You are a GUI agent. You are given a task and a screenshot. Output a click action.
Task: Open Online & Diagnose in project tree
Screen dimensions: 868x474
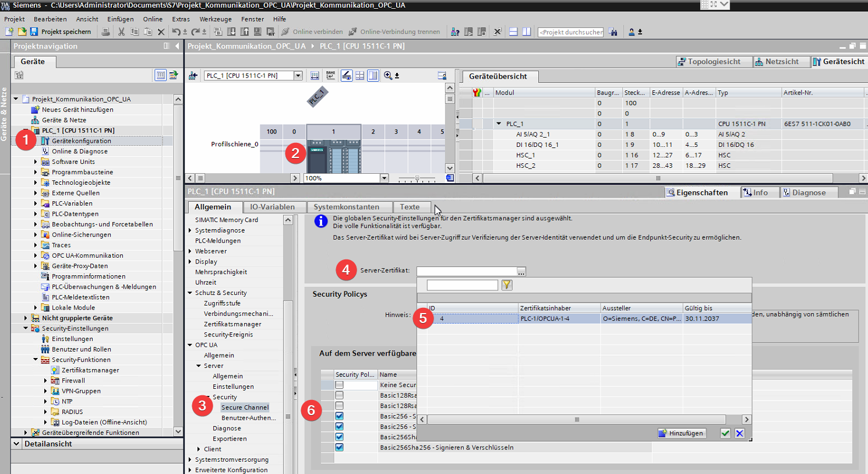tap(80, 151)
